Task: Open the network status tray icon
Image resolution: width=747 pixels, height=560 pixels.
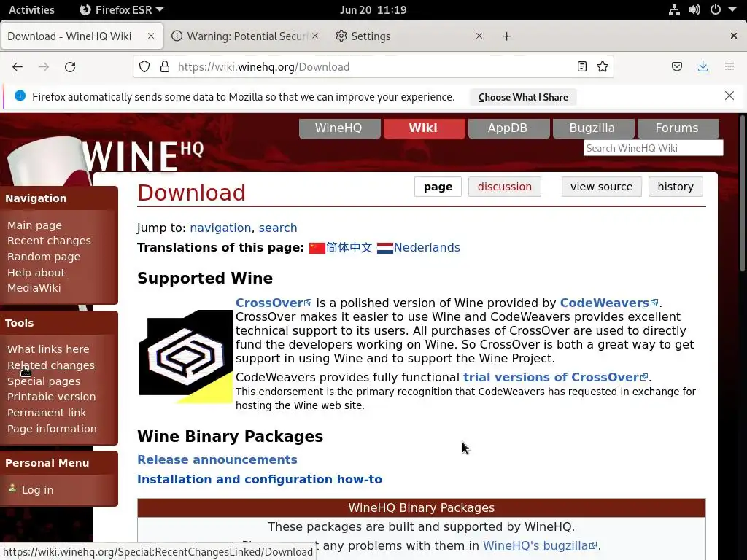Action: point(674,9)
